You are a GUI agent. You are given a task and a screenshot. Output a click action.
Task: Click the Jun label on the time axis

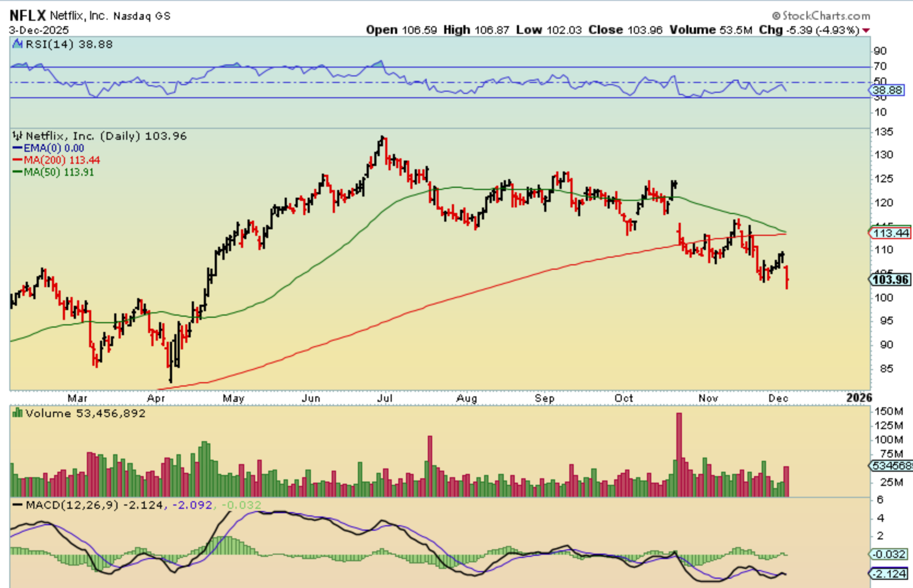click(311, 399)
